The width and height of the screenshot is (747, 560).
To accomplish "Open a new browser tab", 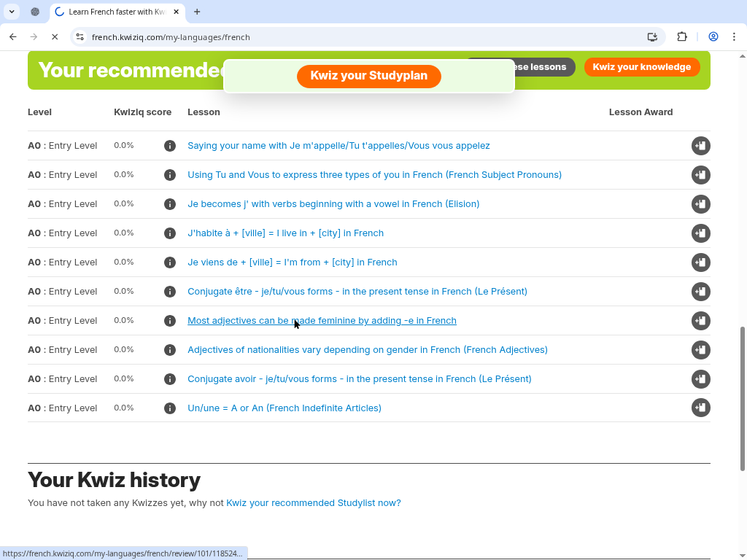I will click(x=197, y=12).
